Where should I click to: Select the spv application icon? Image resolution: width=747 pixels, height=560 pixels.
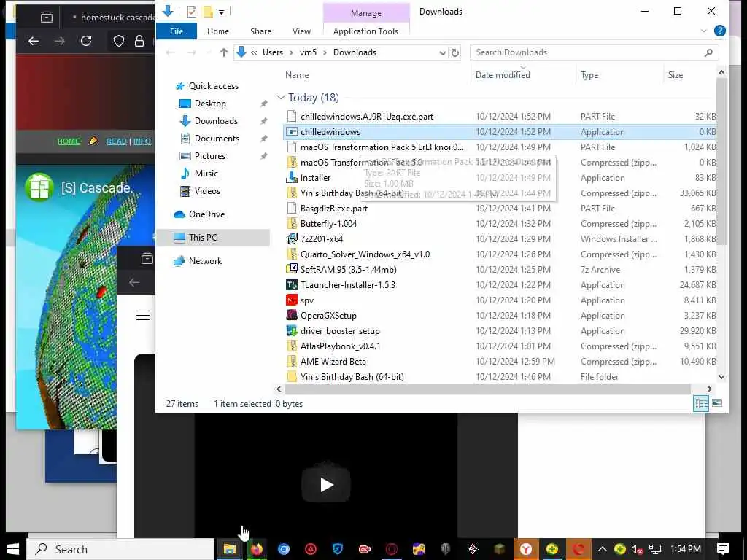(x=292, y=300)
